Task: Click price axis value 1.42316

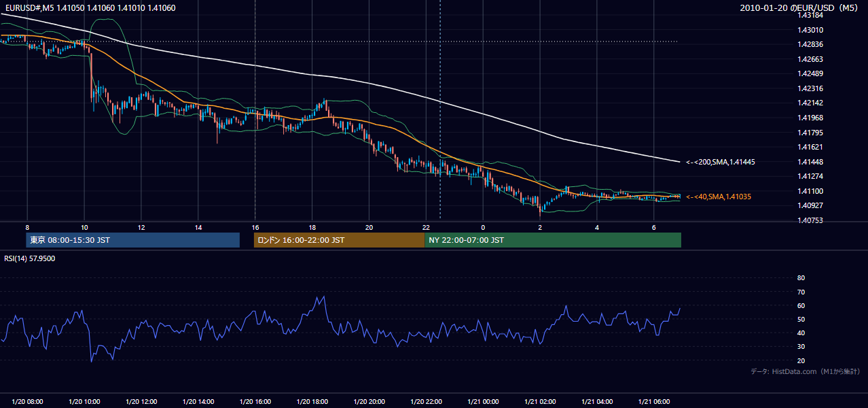Action: (810, 88)
